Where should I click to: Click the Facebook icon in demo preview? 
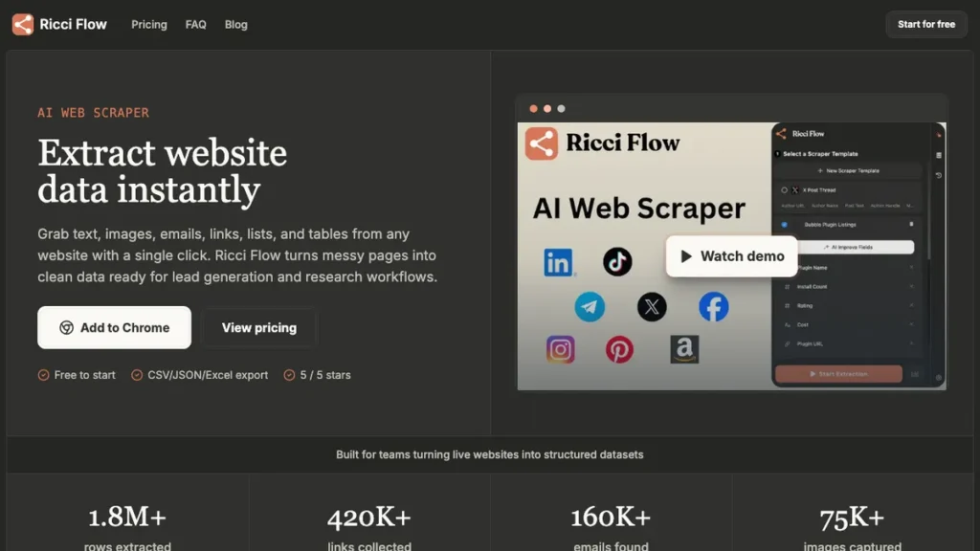pyautogui.click(x=713, y=307)
